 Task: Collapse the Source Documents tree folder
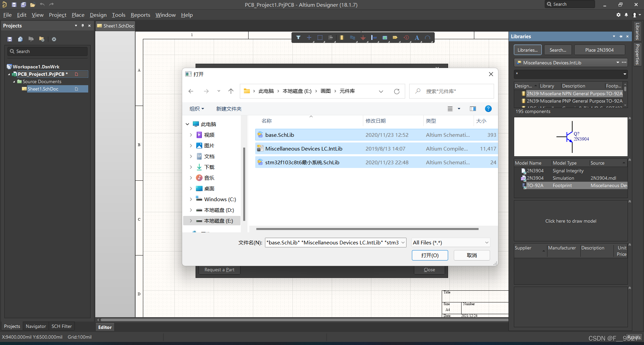[14, 81]
